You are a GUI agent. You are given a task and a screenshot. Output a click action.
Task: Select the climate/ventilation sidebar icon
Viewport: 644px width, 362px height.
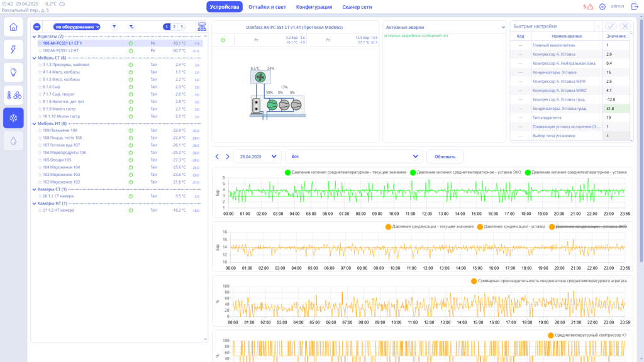pos(13,94)
